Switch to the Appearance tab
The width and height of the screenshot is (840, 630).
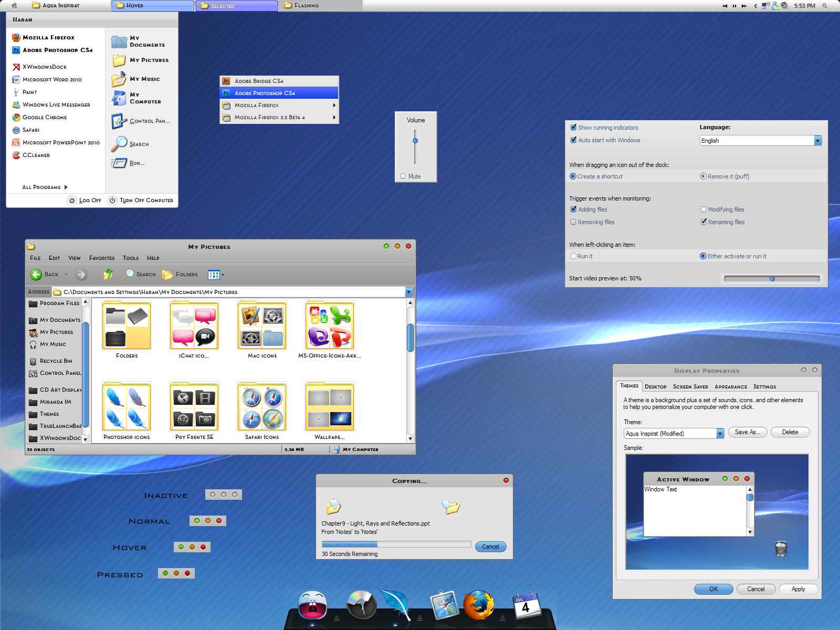click(x=731, y=386)
